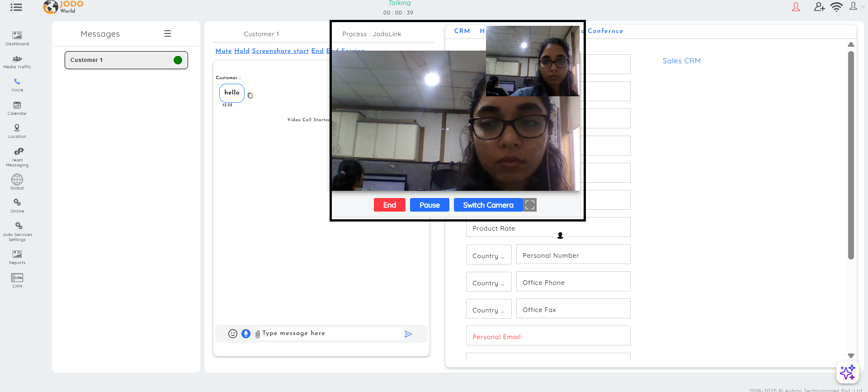Click the Customer 1 chat header
Viewport: 868px width, 392px height.
[261, 34]
